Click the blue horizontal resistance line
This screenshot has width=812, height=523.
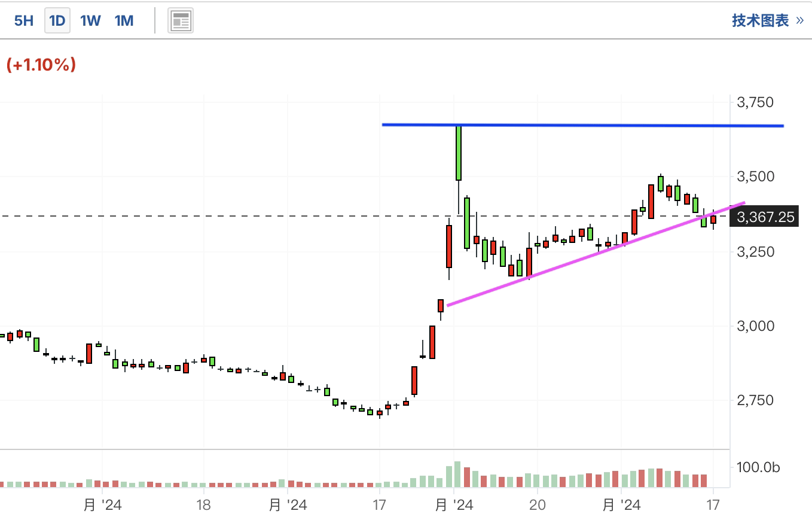(583, 125)
